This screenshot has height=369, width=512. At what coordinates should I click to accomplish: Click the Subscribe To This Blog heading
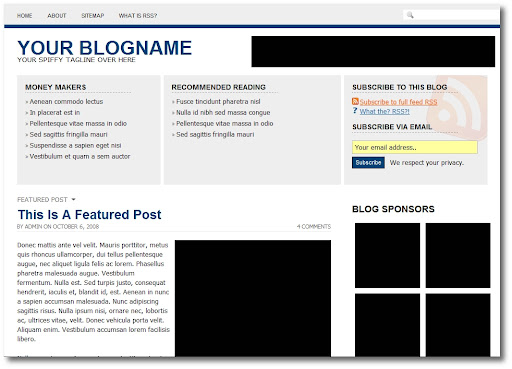[400, 87]
